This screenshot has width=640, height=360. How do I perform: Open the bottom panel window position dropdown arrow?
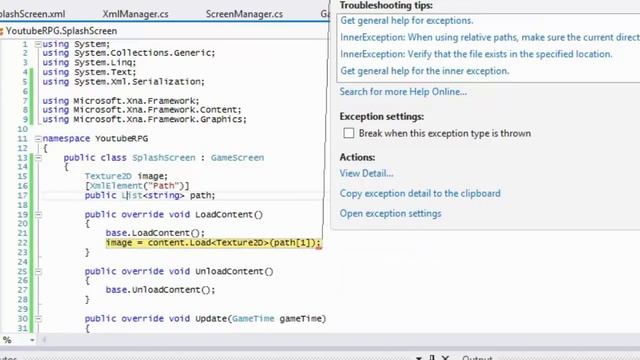pyautogui.click(x=419, y=358)
